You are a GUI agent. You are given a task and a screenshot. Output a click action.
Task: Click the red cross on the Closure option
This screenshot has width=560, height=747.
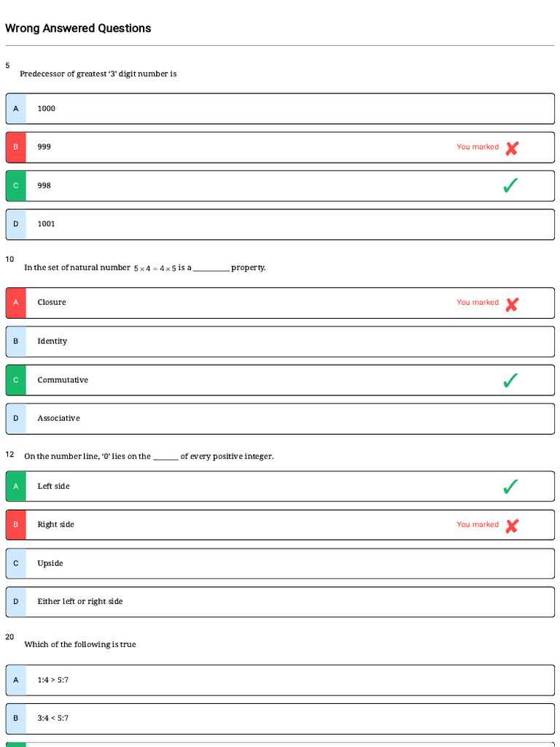coord(511,304)
